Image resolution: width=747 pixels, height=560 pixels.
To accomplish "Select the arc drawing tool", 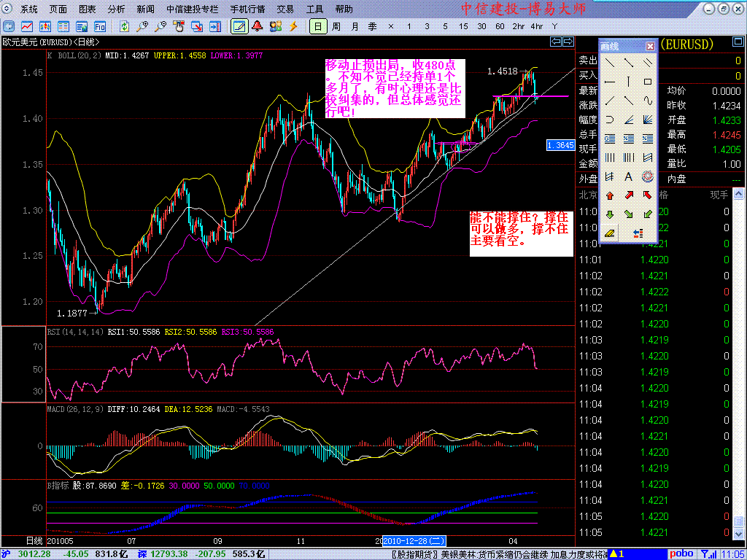I will coord(610,120).
